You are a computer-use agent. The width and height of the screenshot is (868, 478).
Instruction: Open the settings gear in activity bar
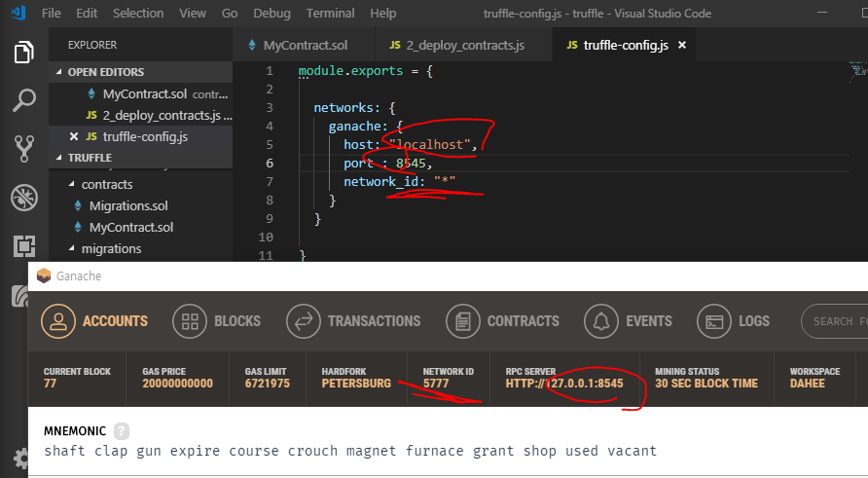click(21, 459)
